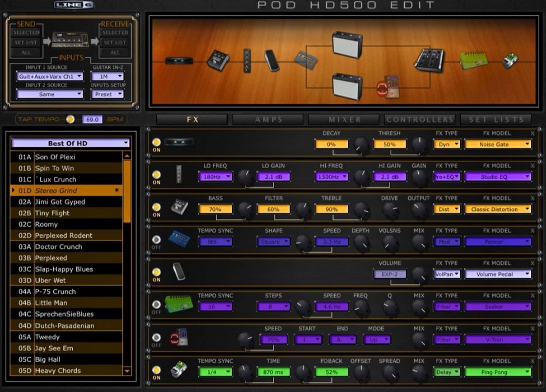Switch to the Amps tab

click(x=268, y=119)
